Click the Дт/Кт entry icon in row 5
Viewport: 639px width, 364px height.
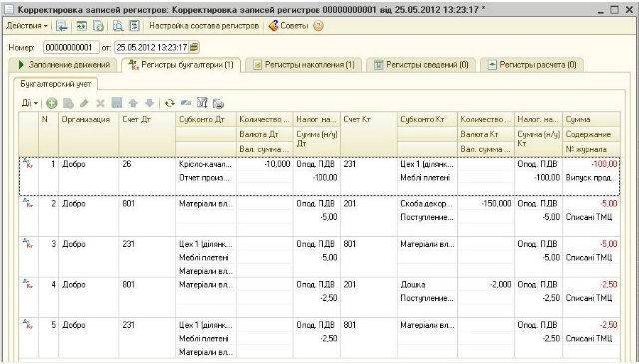(29, 324)
